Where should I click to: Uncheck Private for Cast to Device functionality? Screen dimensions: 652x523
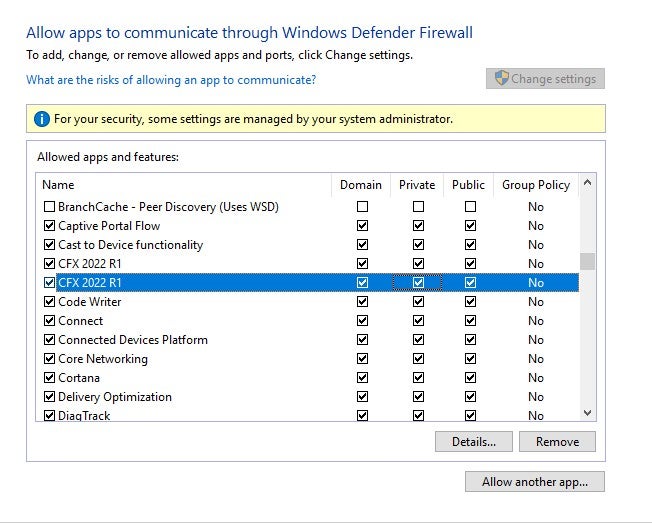418,244
